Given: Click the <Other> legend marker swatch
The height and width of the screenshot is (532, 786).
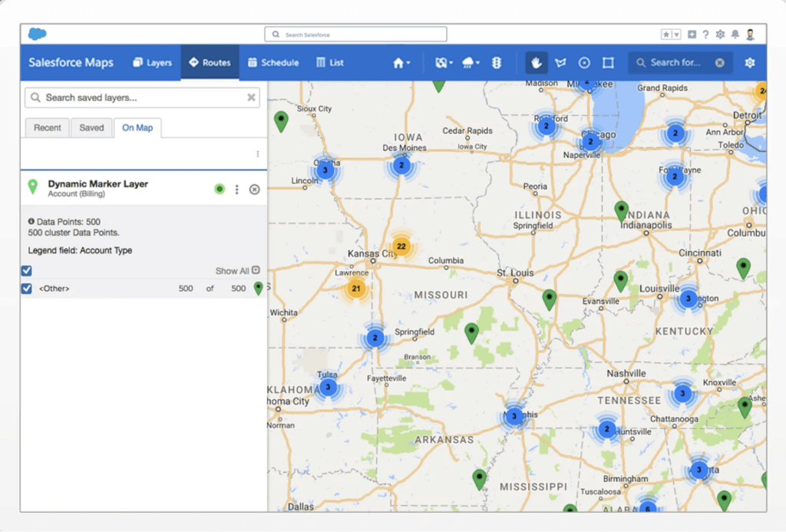Looking at the screenshot, I should [258, 288].
